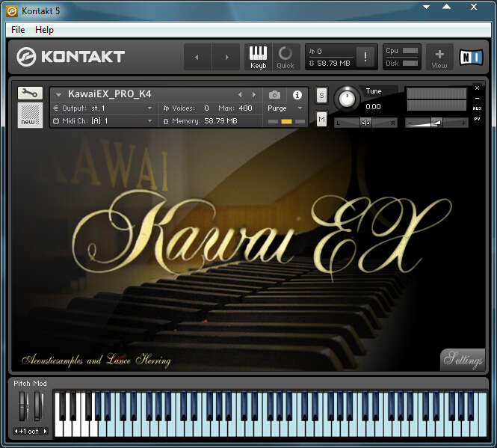Image resolution: width=497 pixels, height=448 pixels.
Task: Shift keyboard octave up arrow
Action: click(45, 432)
